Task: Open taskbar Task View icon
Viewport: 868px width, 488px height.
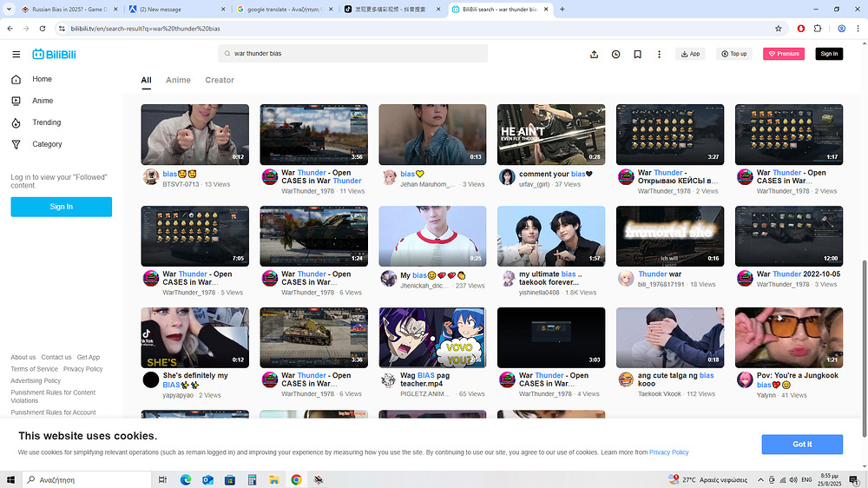Action: [x=162, y=479]
